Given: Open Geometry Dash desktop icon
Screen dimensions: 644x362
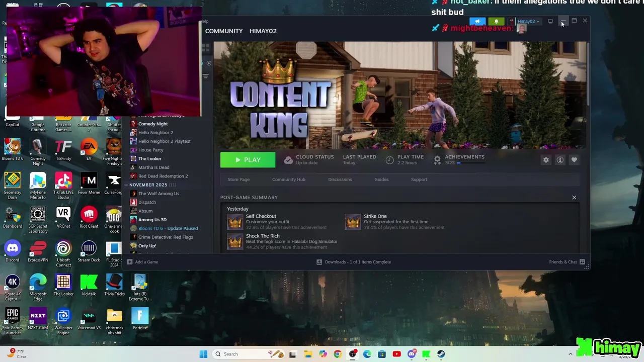Looking at the screenshot, I should (x=13, y=186).
